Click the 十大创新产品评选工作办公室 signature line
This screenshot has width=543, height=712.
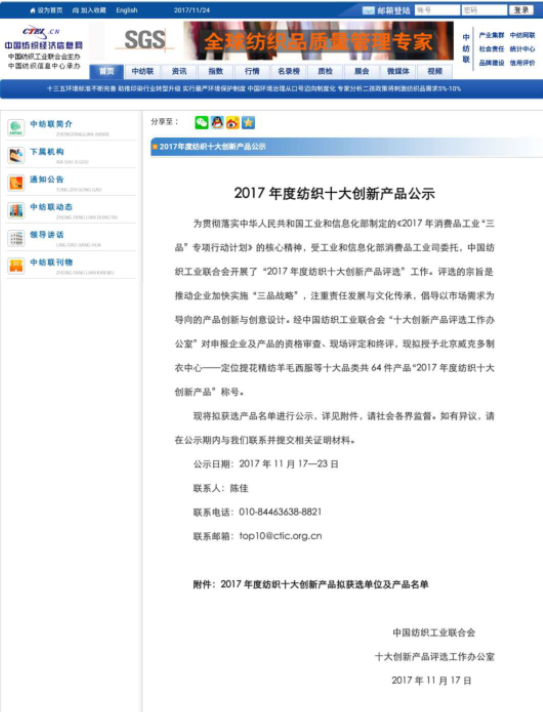pos(434,657)
